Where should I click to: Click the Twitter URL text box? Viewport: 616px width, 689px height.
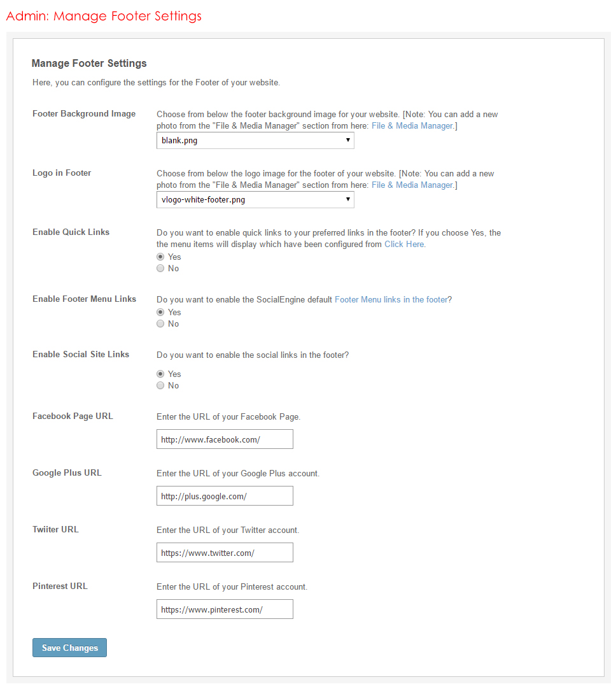[x=225, y=553]
